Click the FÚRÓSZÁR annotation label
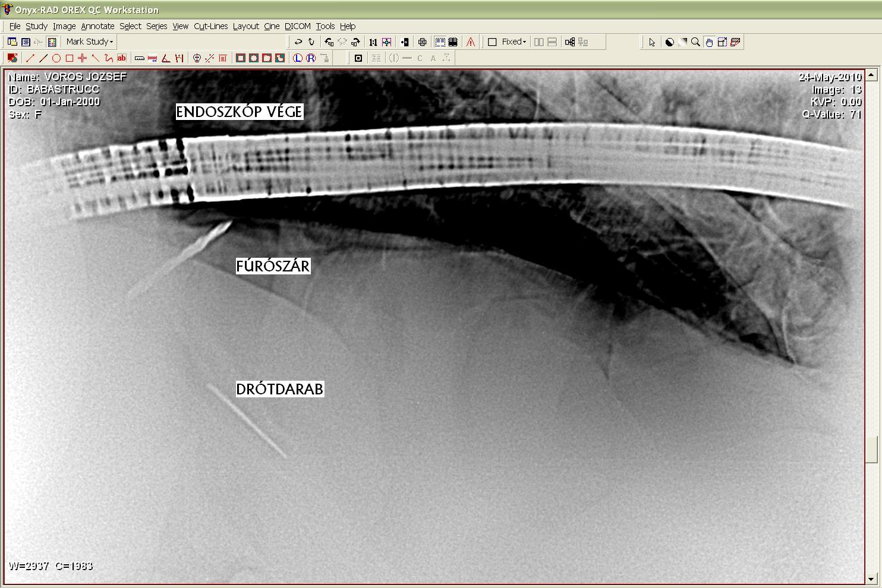This screenshot has width=882, height=588. click(x=273, y=266)
